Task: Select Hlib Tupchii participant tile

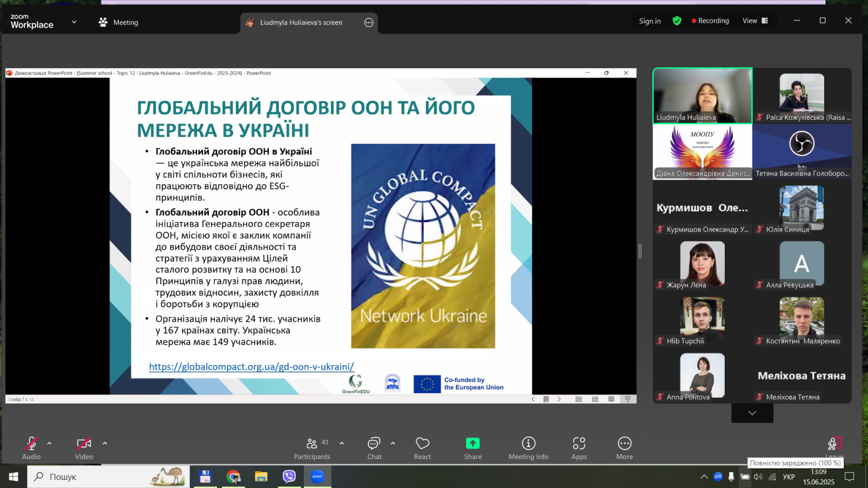Action: click(703, 320)
